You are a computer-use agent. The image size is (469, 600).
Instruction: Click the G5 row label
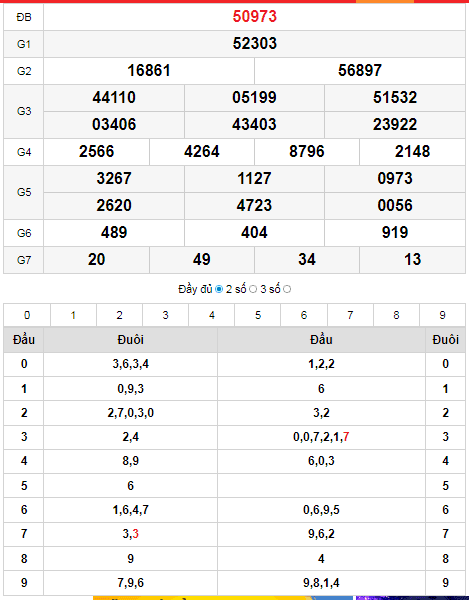click(24, 192)
